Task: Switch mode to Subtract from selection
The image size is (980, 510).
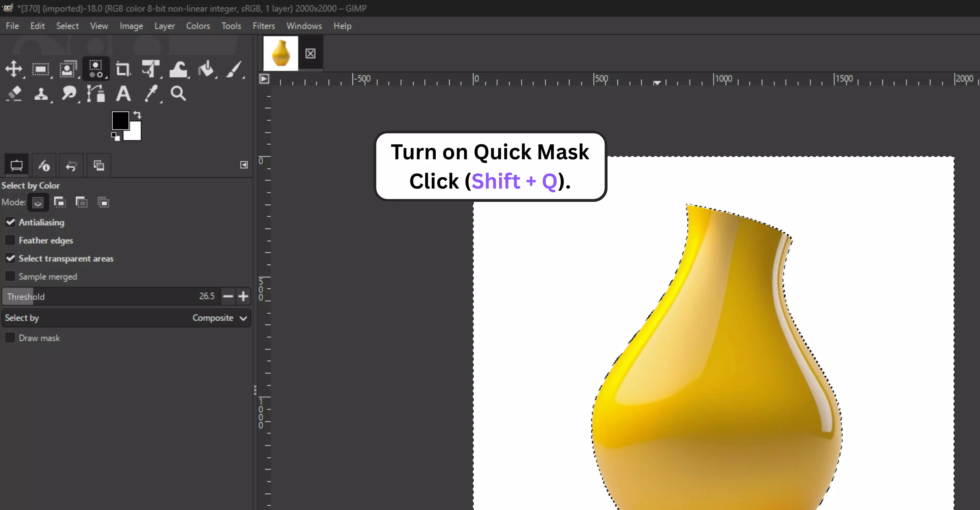Action: pos(82,202)
